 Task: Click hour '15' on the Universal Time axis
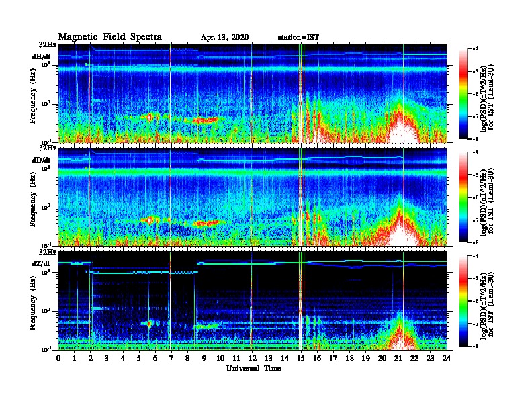(301, 358)
